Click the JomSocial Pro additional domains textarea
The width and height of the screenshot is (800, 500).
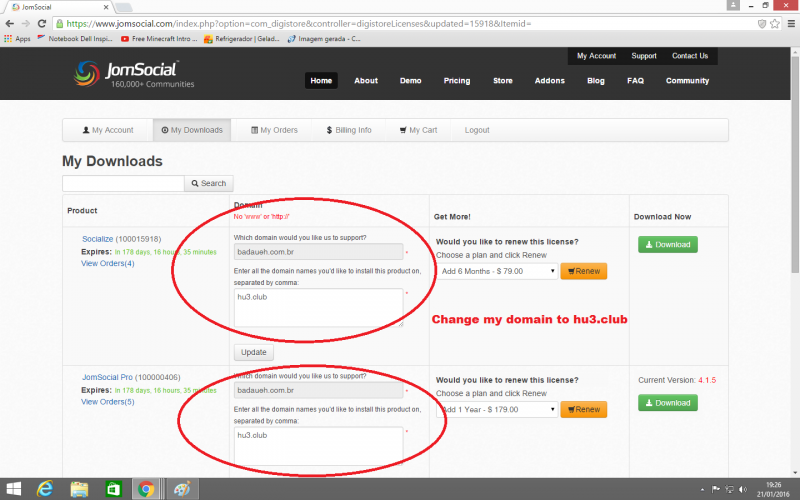pos(318,446)
